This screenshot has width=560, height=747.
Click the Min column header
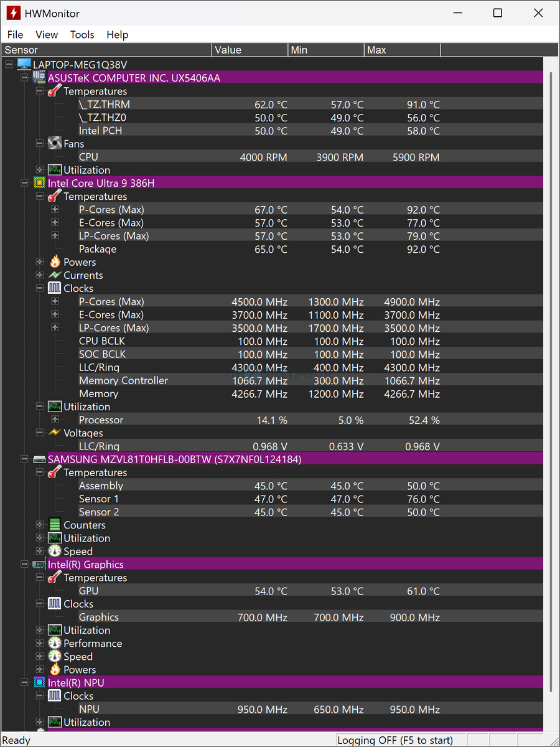tap(326, 50)
